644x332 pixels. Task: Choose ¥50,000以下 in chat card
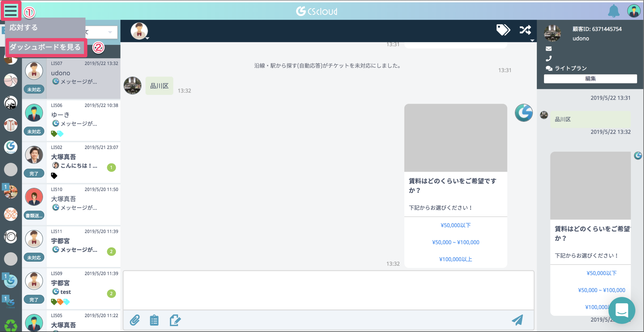click(455, 225)
